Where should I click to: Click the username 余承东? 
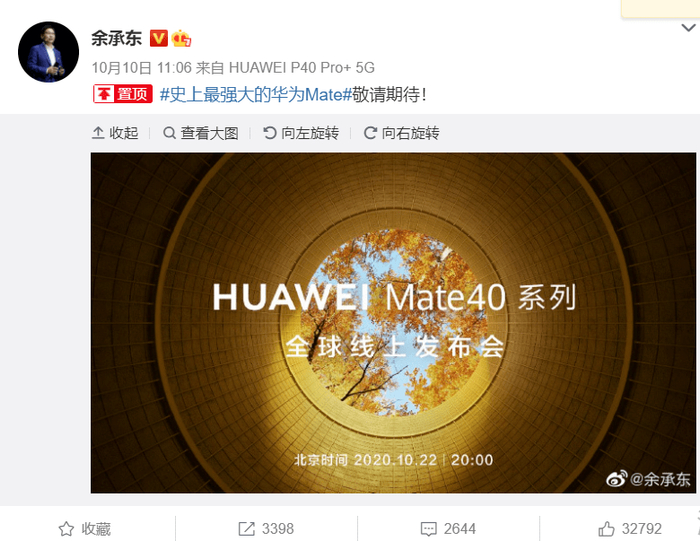coord(117,38)
